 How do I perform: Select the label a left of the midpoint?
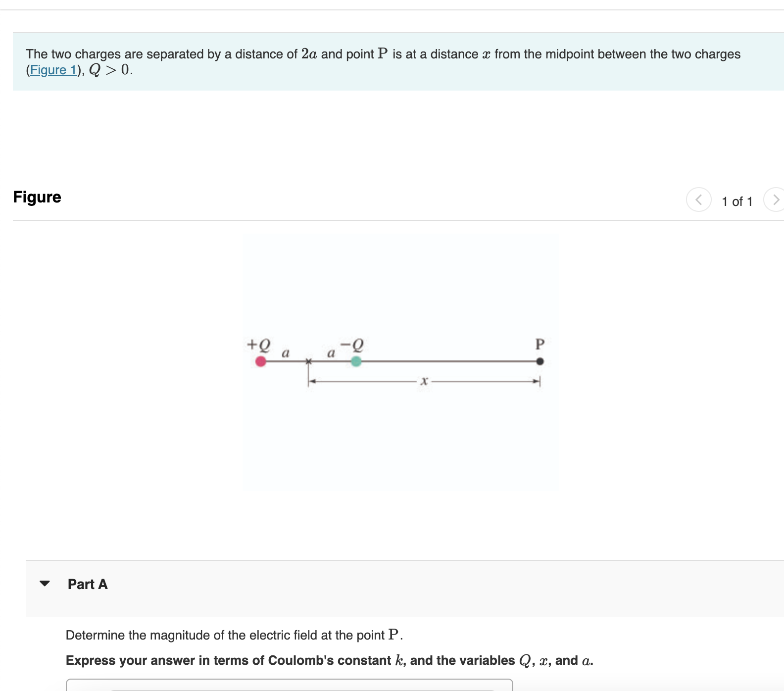pyautogui.click(x=286, y=353)
